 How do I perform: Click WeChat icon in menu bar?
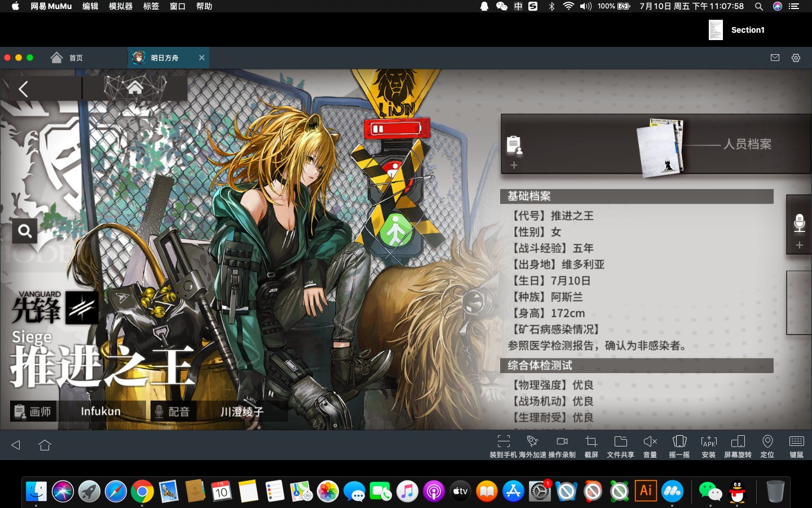click(x=501, y=6)
